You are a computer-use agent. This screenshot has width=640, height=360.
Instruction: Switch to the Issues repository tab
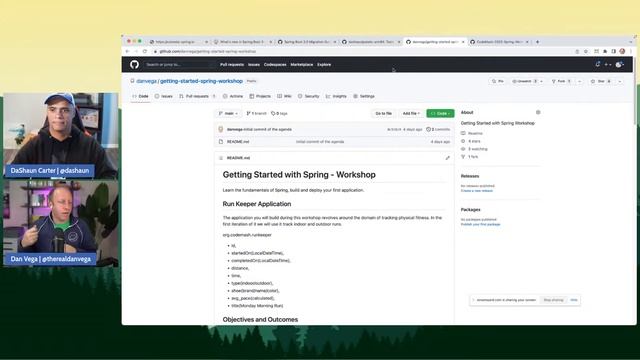tap(163, 96)
